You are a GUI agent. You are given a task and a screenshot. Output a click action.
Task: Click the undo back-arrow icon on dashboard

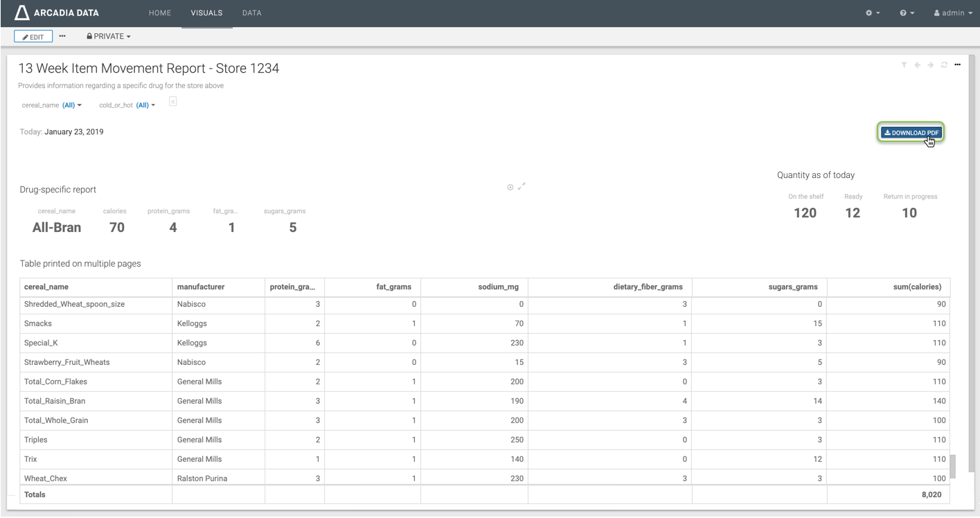tap(918, 65)
